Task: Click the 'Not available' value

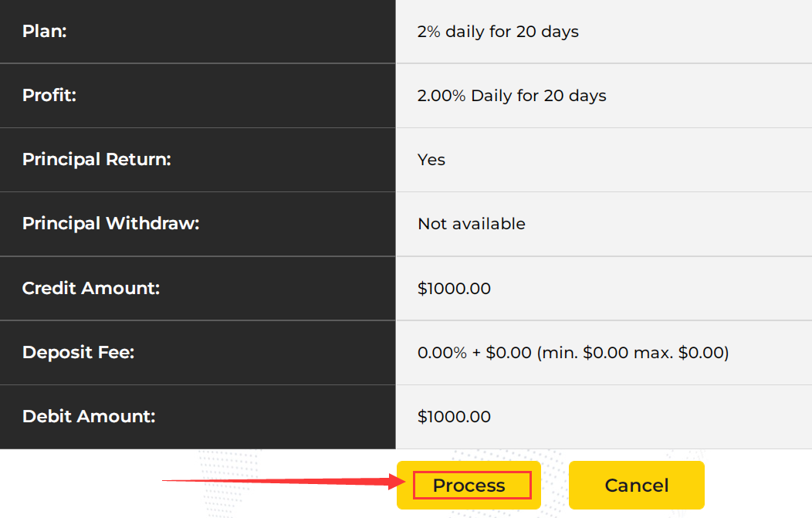Action: [472, 224]
